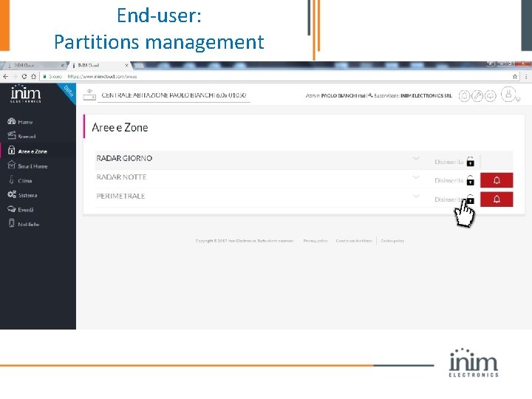Toggle RADAR NOTTE arming padlock
Image resolution: width=532 pixels, height=399 pixels.
(470, 180)
